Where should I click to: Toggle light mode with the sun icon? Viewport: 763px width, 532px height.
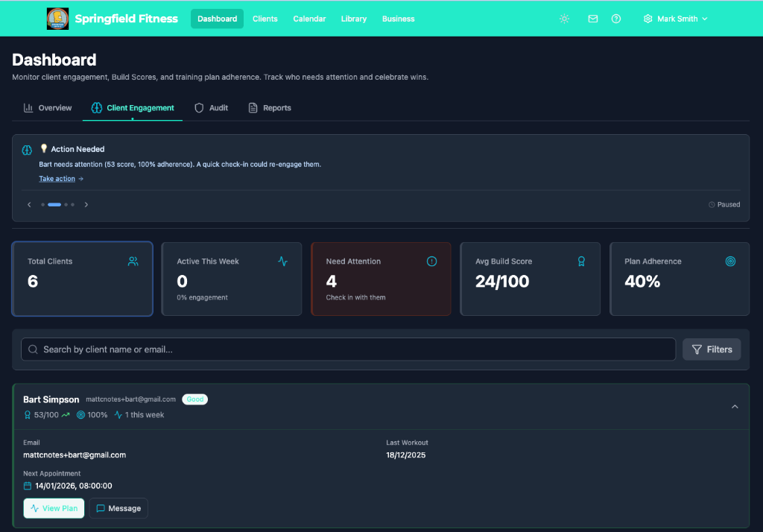[564, 19]
